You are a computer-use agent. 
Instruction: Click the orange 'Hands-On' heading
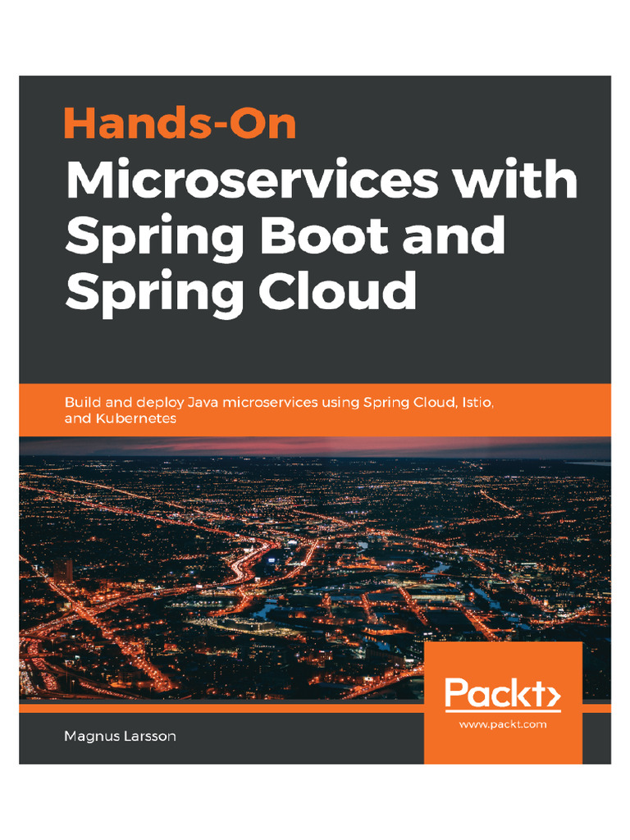(x=180, y=123)
